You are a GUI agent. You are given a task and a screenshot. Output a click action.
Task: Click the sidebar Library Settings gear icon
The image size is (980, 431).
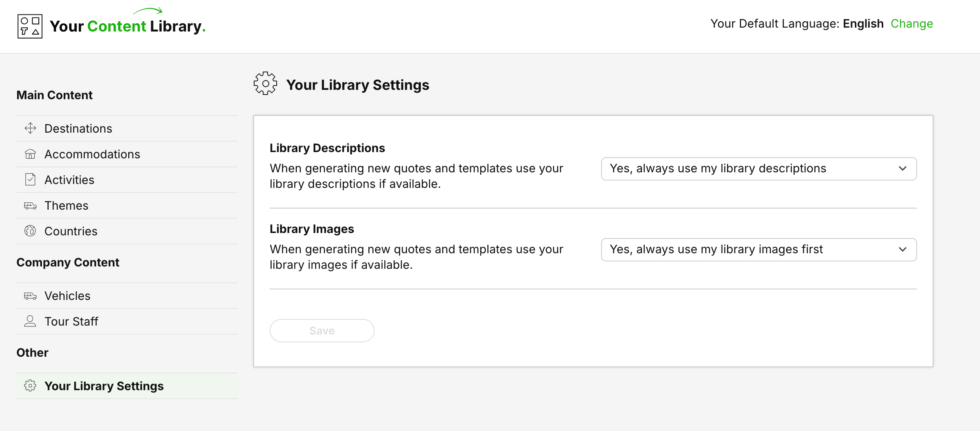30,386
